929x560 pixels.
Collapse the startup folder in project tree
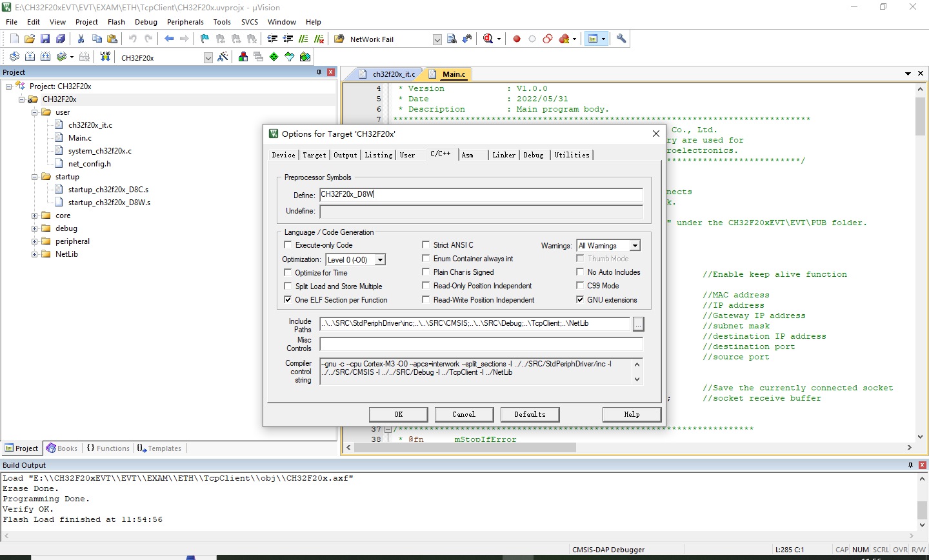(x=35, y=177)
